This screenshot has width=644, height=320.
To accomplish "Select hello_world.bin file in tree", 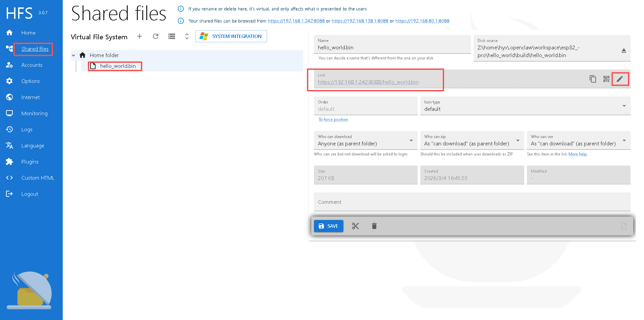I will pyautogui.click(x=118, y=66).
